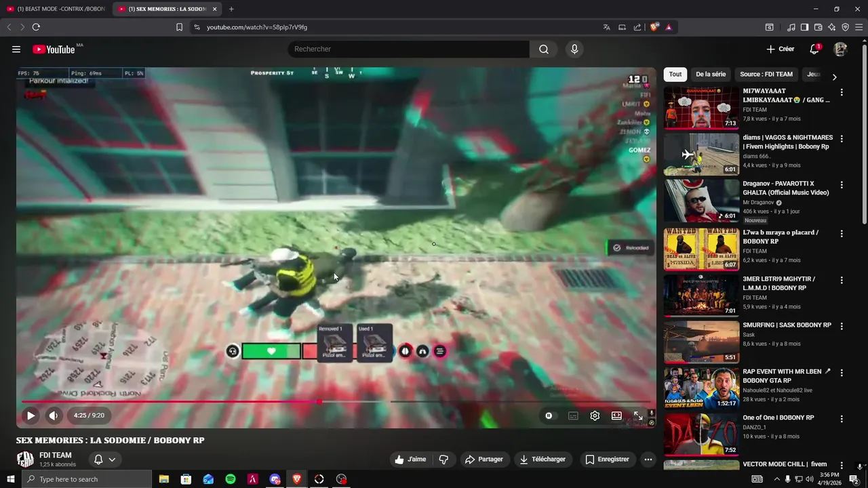Open a new browser tab

coord(231,9)
